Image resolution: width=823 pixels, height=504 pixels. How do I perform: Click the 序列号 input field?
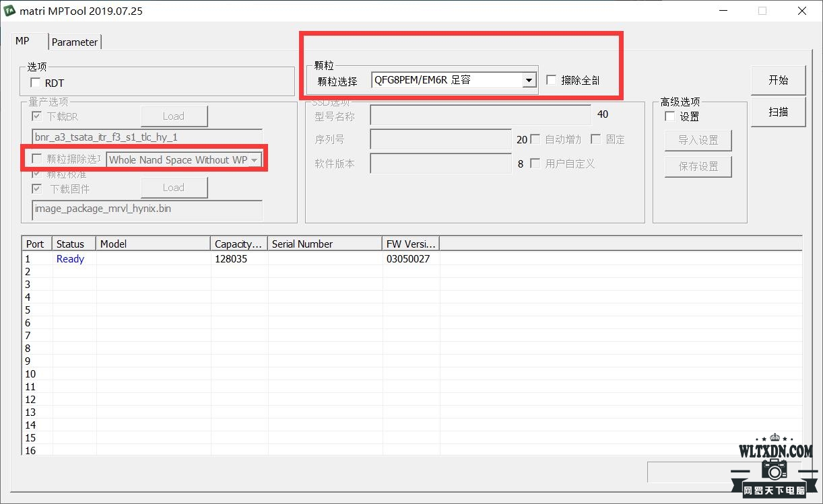(x=441, y=139)
